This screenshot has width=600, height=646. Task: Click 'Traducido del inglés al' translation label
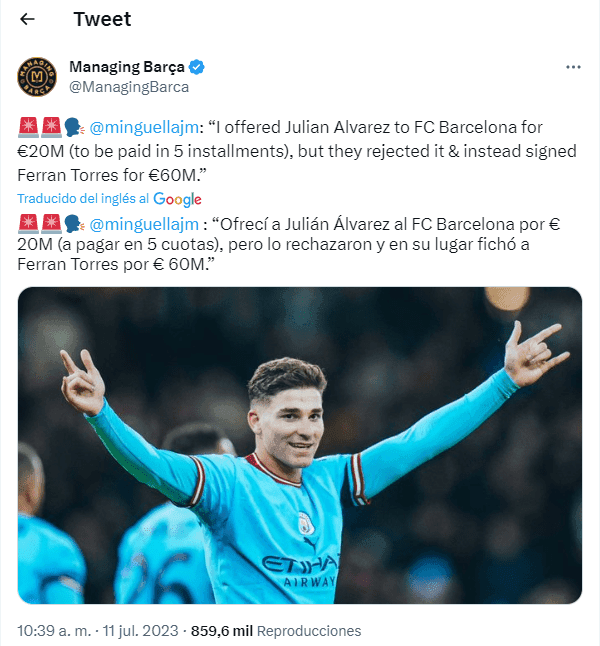(x=83, y=199)
